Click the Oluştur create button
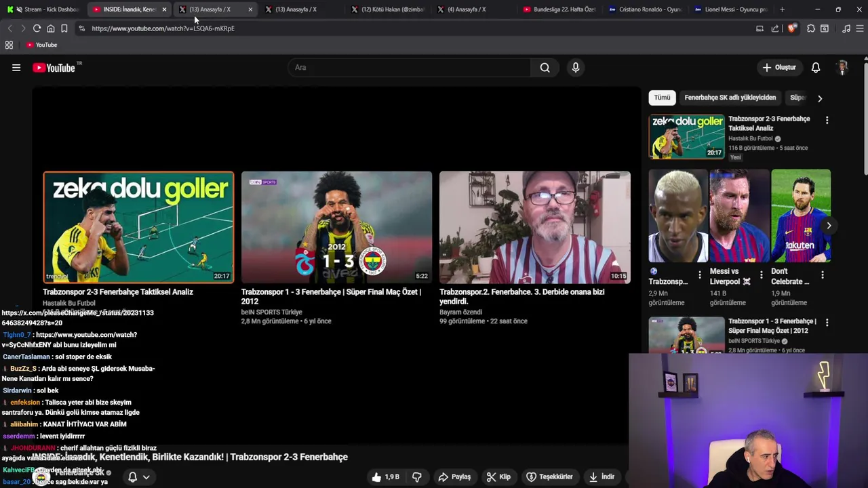 (x=778, y=67)
